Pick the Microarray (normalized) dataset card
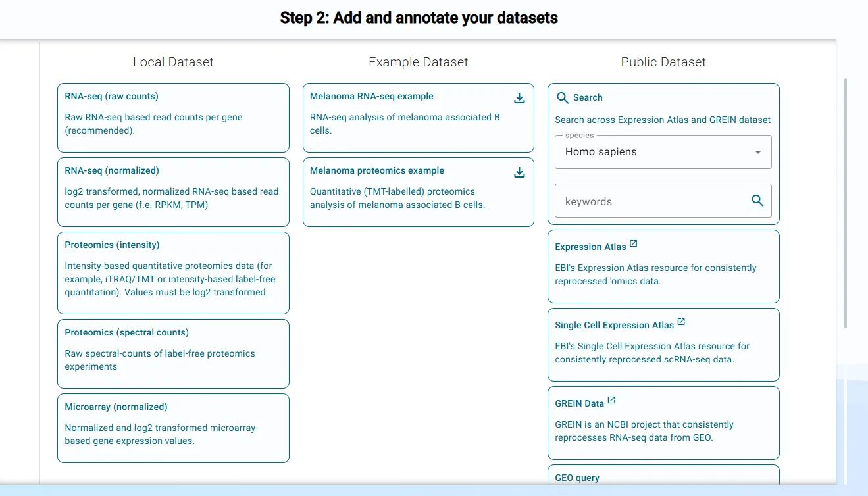Image resolution: width=868 pixels, height=496 pixels. [173, 428]
